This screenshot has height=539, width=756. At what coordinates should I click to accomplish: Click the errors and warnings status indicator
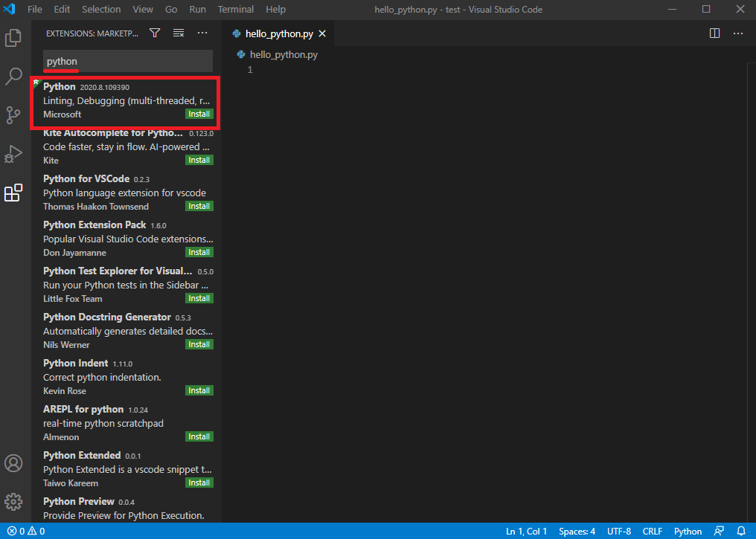(x=27, y=531)
